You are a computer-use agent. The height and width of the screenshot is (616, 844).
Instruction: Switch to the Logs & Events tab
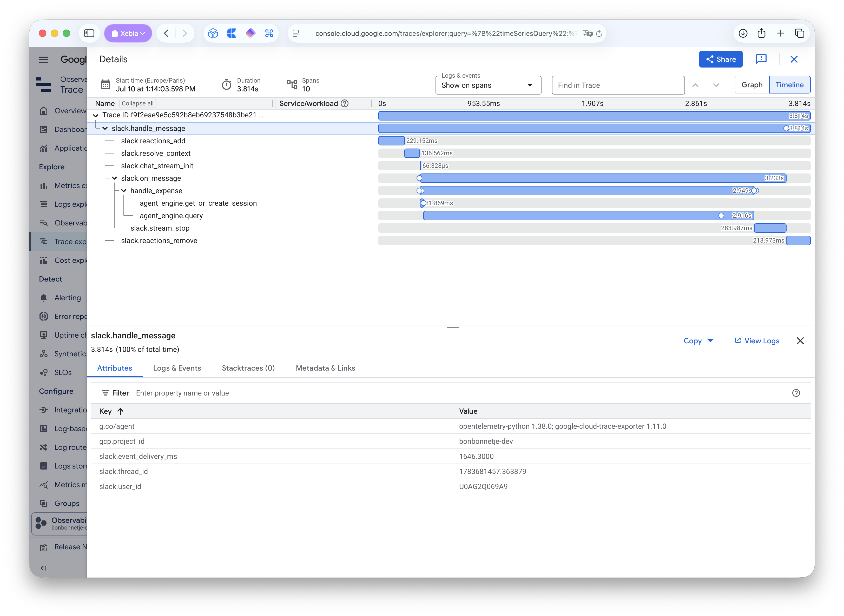[177, 369]
